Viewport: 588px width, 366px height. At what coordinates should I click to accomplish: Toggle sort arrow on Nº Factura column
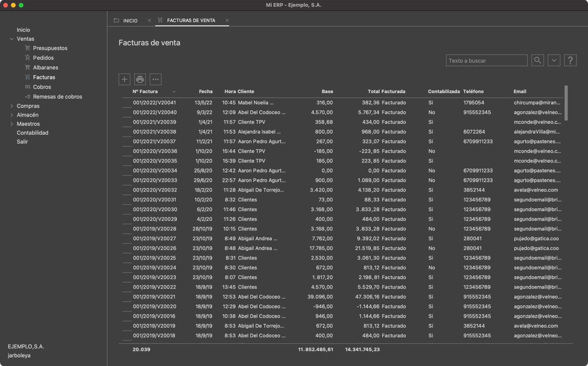coord(174,92)
